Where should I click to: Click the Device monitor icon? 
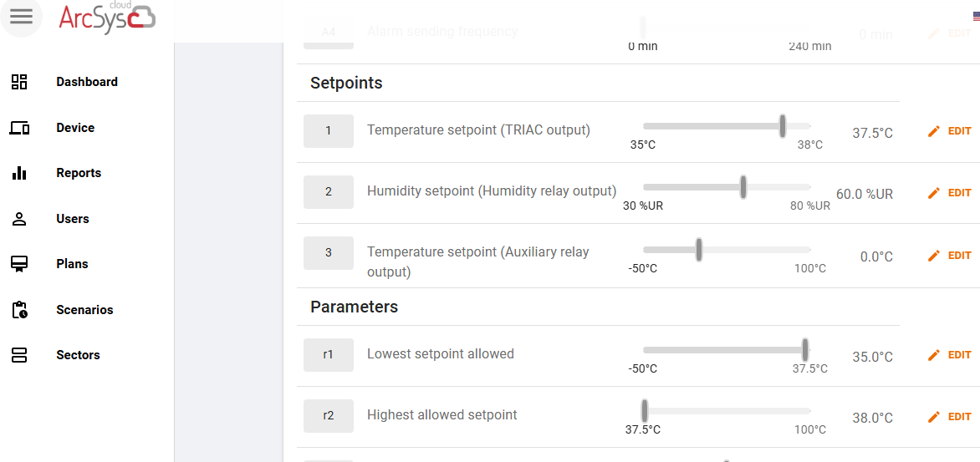tap(19, 128)
